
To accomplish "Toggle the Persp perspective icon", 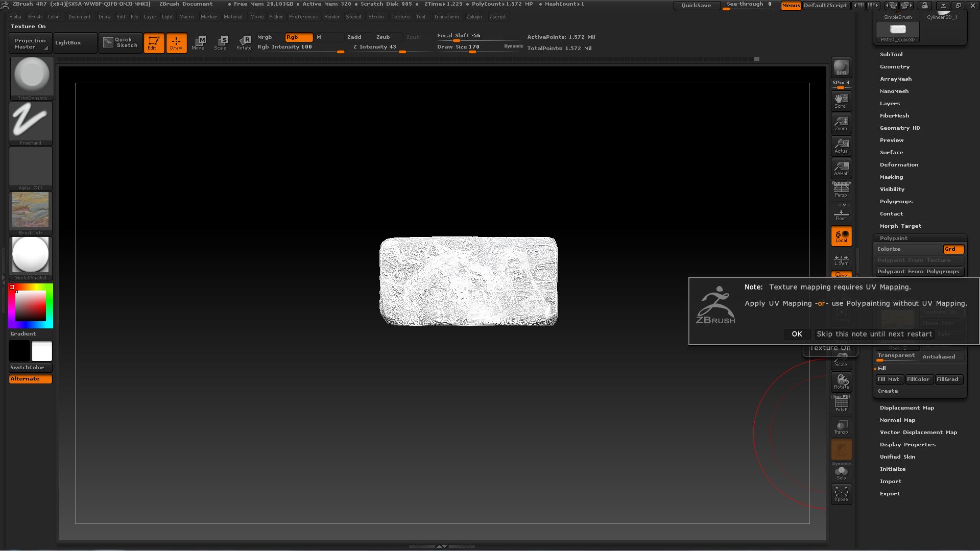I will point(841,189).
